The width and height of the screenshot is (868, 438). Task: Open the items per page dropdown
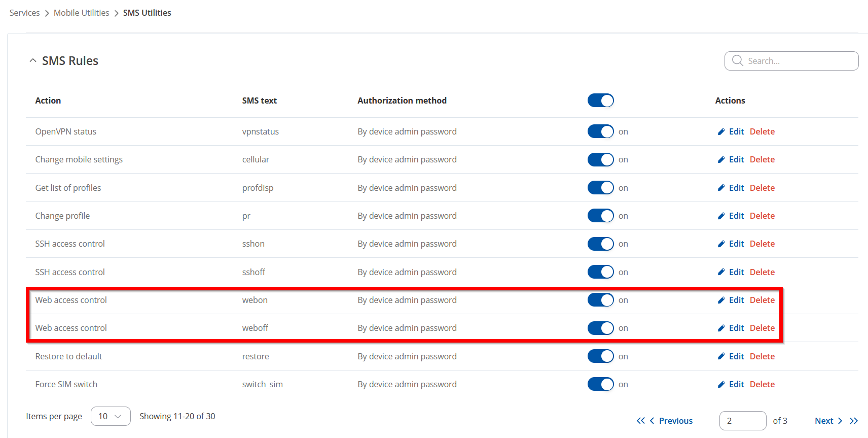[x=111, y=416]
